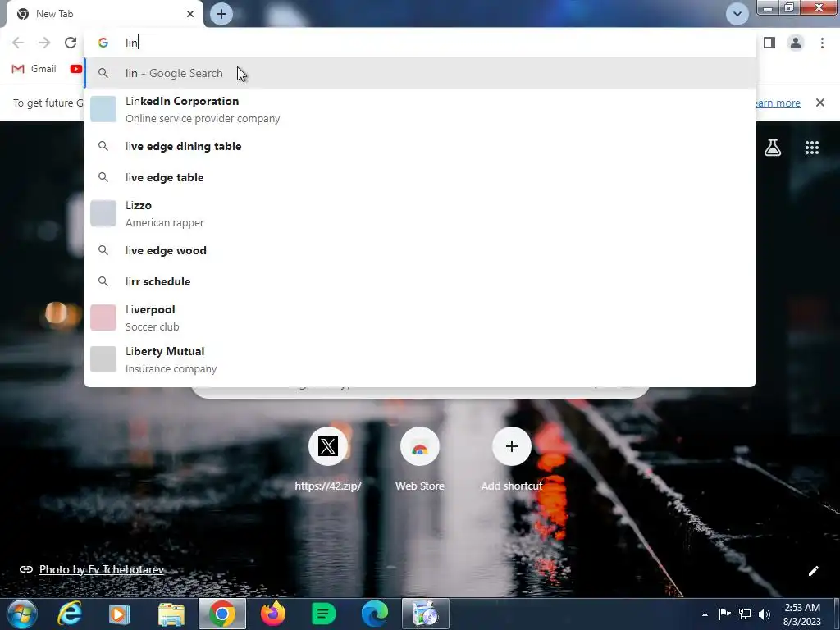Dismiss the notification bar with X
This screenshot has width=840, height=630.
(x=819, y=103)
